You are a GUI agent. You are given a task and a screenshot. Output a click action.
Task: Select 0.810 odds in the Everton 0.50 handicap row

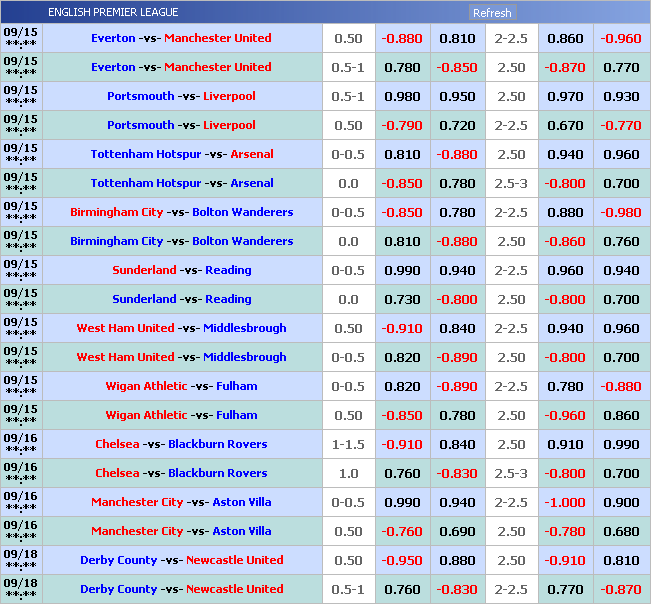coord(457,38)
